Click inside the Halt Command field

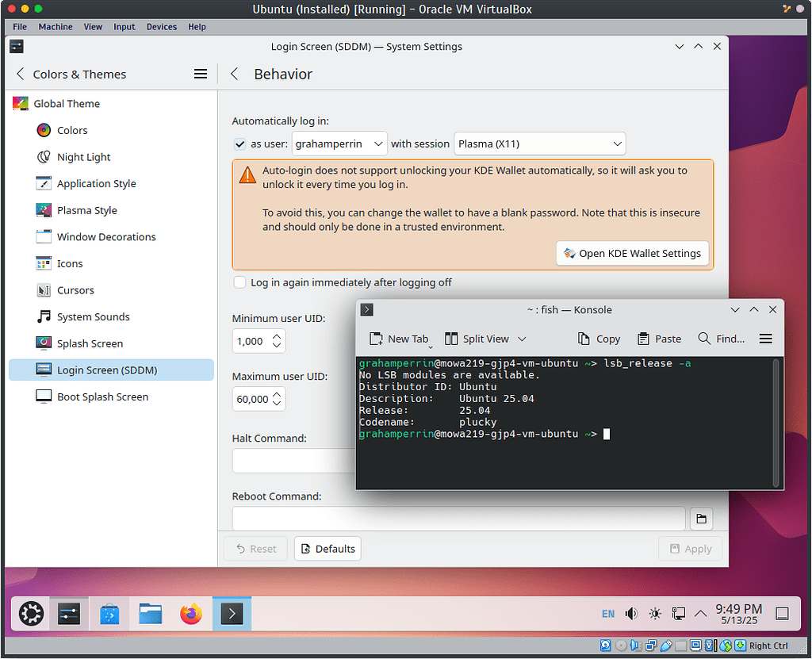tap(293, 460)
